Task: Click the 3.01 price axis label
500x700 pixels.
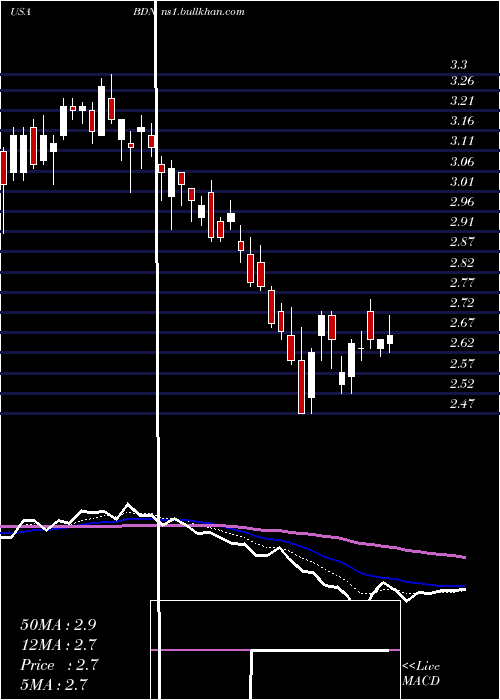Action: click(462, 182)
